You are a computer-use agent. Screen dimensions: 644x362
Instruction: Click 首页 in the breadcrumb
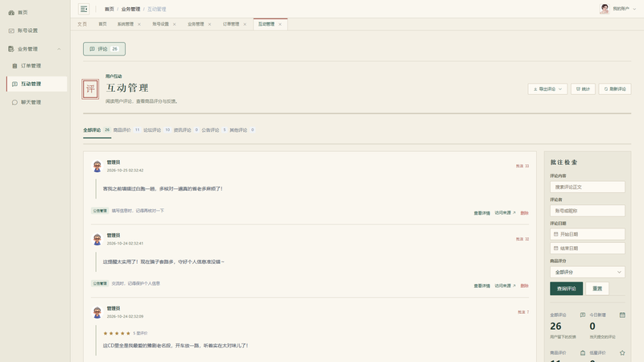click(x=109, y=9)
